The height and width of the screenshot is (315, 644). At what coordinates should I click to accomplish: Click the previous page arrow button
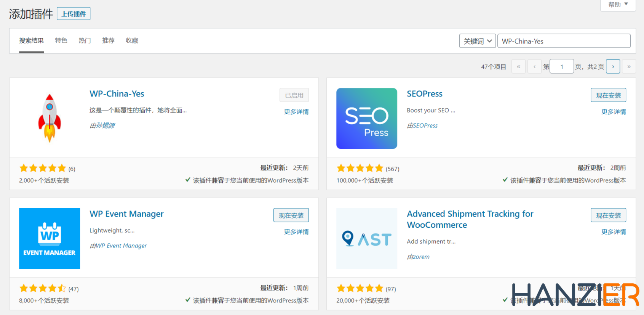pos(534,66)
